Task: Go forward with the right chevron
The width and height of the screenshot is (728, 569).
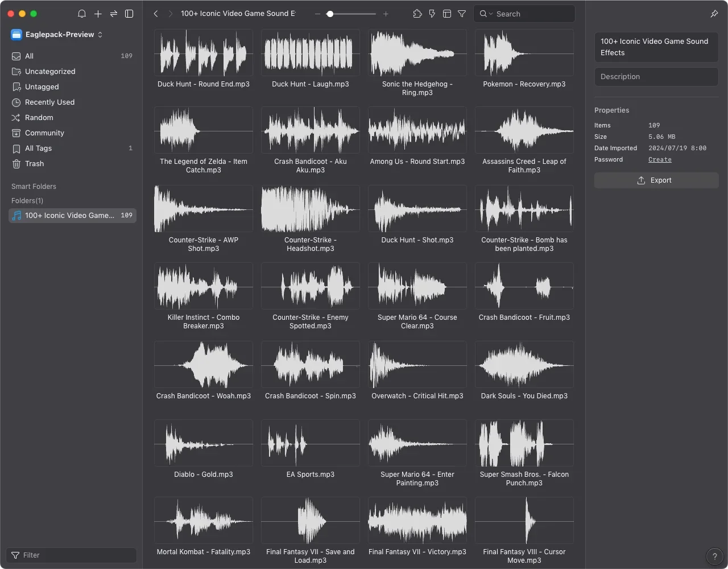Action: [170, 14]
